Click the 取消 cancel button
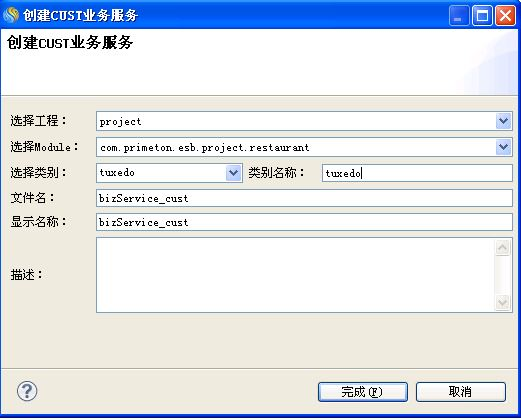521x420 pixels. pyautogui.click(x=461, y=392)
